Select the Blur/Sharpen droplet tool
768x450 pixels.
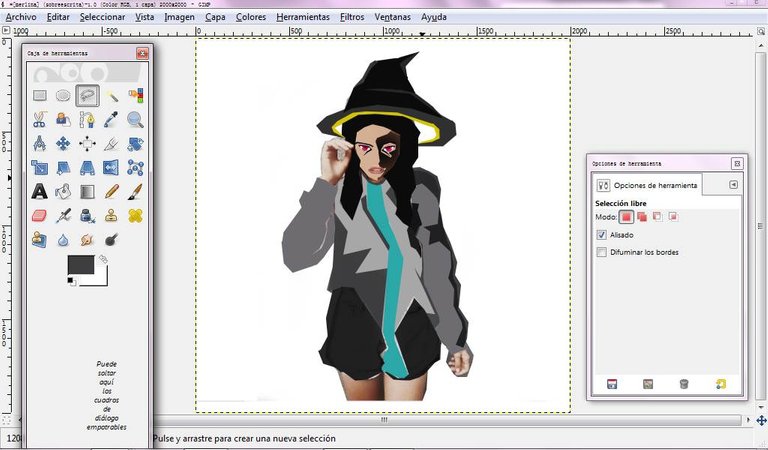pyautogui.click(x=63, y=239)
